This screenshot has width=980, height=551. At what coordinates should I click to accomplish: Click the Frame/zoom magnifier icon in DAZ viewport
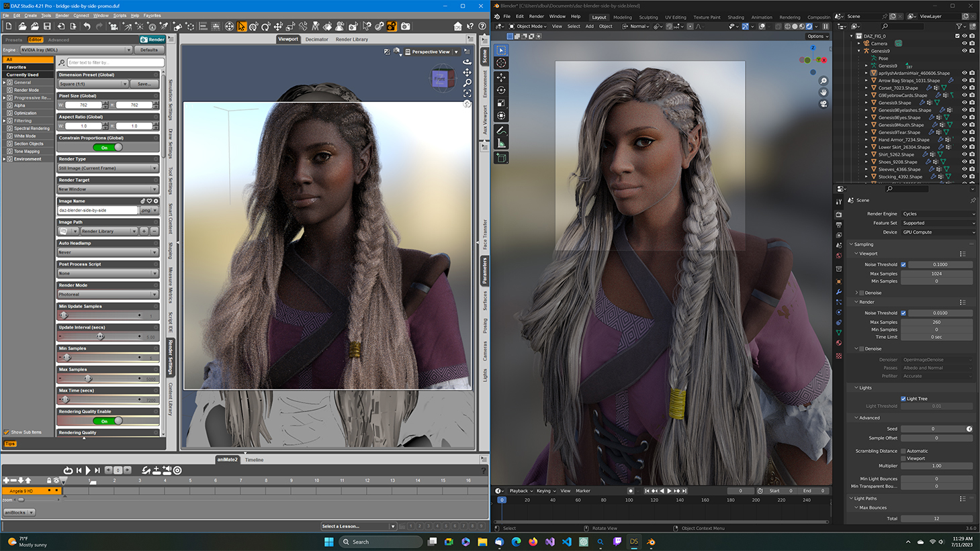[467, 83]
